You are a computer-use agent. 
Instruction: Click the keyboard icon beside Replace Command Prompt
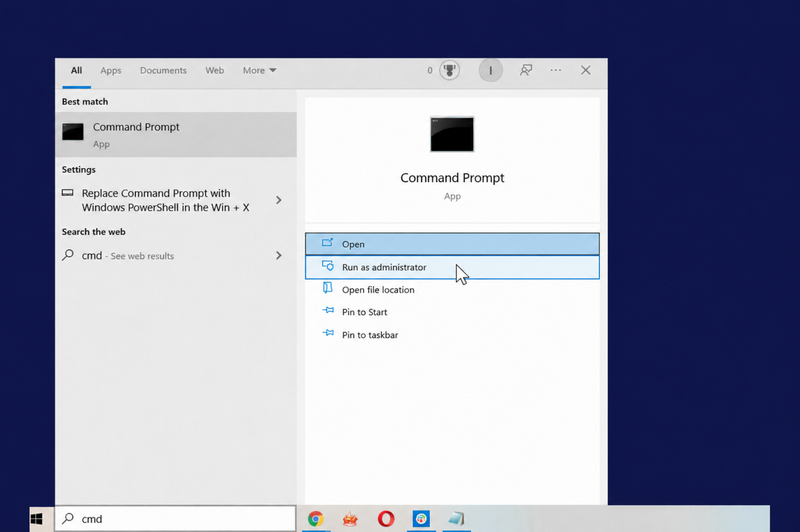coord(67,193)
